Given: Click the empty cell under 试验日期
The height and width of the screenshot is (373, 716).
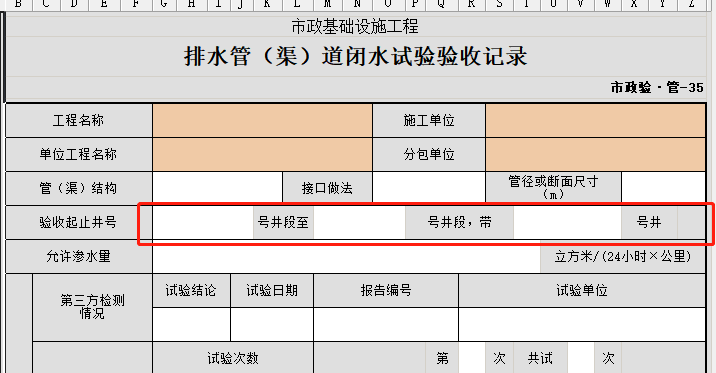Looking at the screenshot, I should click(272, 325).
